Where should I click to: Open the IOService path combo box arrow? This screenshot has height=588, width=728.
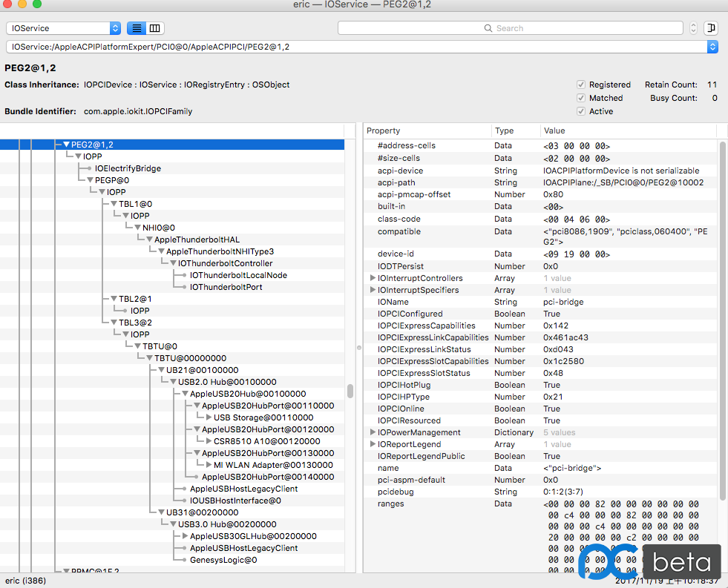(712, 47)
